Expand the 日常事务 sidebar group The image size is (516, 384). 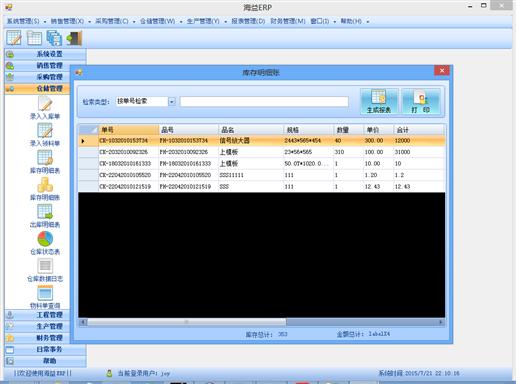[x=45, y=349]
